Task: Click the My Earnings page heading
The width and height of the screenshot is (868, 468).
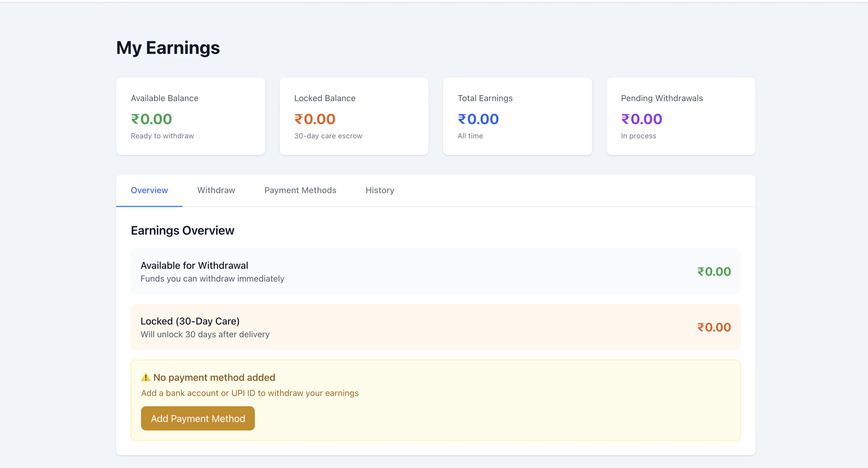Action: click(x=168, y=48)
